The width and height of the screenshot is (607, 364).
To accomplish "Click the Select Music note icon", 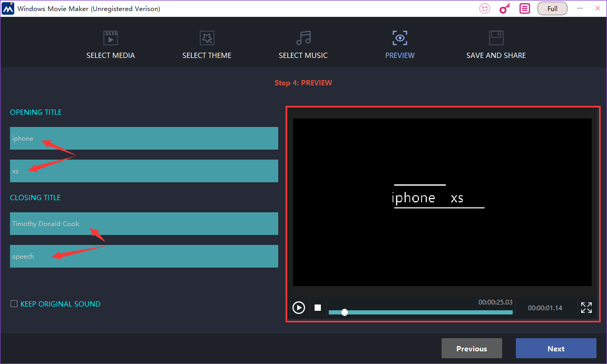I will [x=303, y=38].
